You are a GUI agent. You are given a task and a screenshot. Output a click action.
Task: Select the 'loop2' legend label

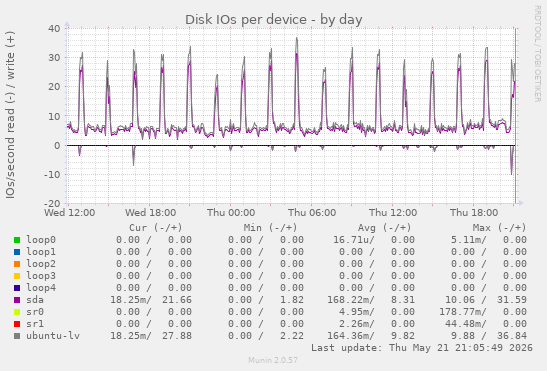(41, 264)
